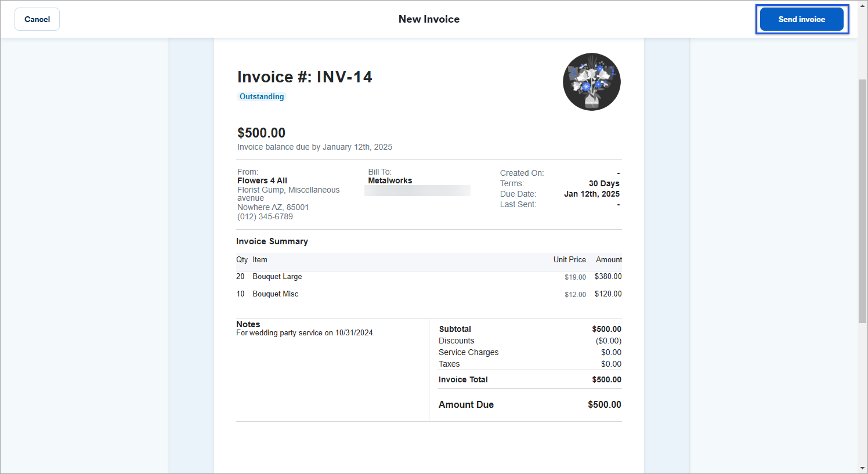Click the flower bouquet company logo
This screenshot has height=474, width=868.
coord(591,82)
